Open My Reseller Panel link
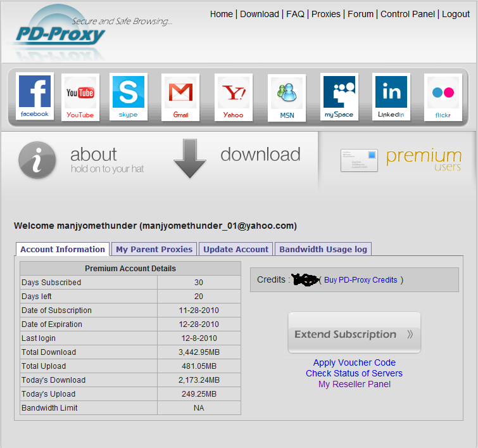Image resolution: width=478 pixels, height=448 pixels. tap(355, 384)
